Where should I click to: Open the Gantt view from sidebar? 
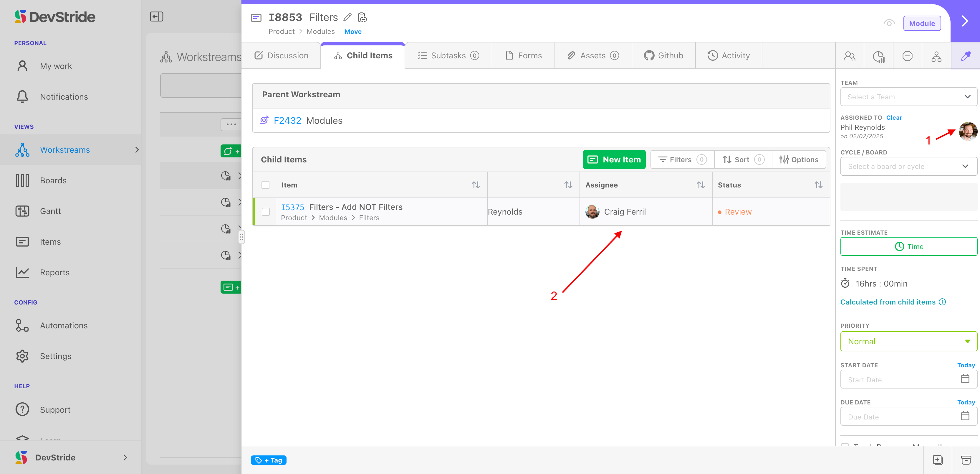coord(50,211)
